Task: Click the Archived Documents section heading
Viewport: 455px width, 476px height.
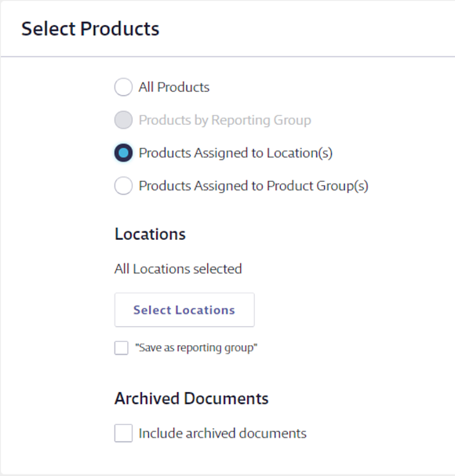Action: [191, 398]
